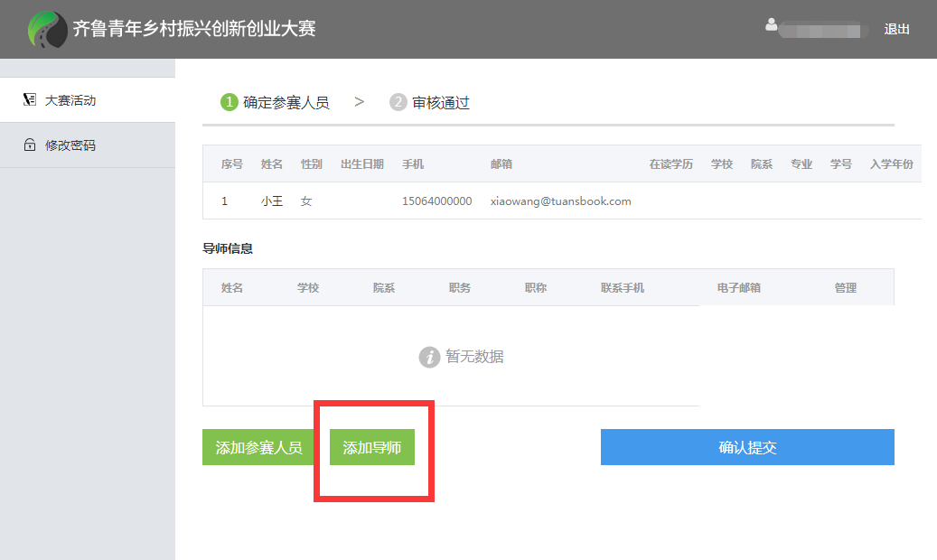Image resolution: width=937 pixels, height=560 pixels.
Task: Click the arrow between the two steps
Action: pyautogui.click(x=359, y=102)
